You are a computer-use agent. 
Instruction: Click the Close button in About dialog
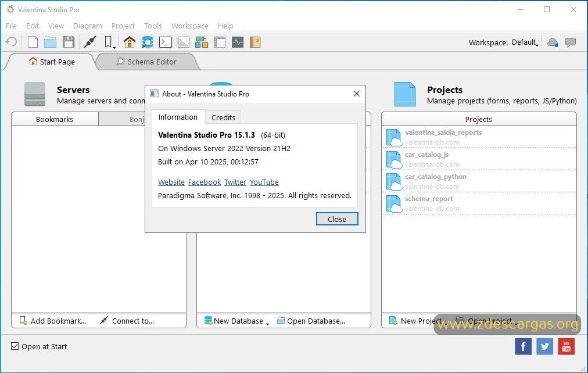(x=337, y=219)
